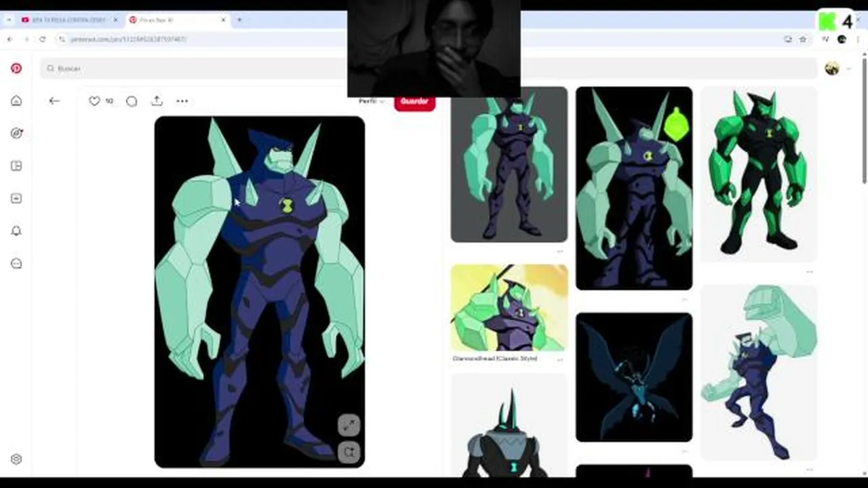868x488 pixels.
Task: Open a new browser tab
Action: 239,20
